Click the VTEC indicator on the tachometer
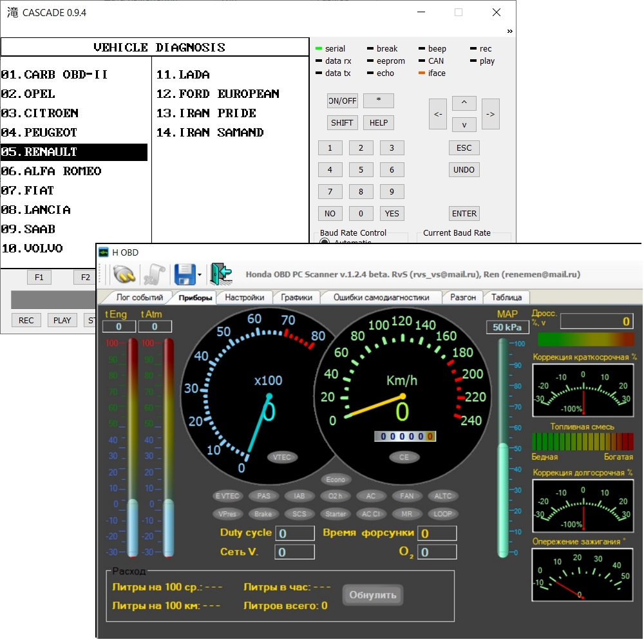644x644 pixels. point(283,457)
